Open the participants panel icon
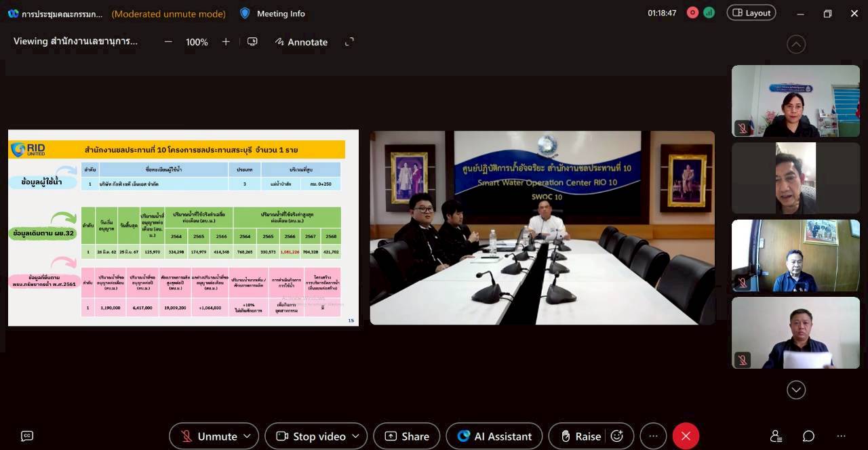The height and width of the screenshot is (450, 868). [776, 436]
